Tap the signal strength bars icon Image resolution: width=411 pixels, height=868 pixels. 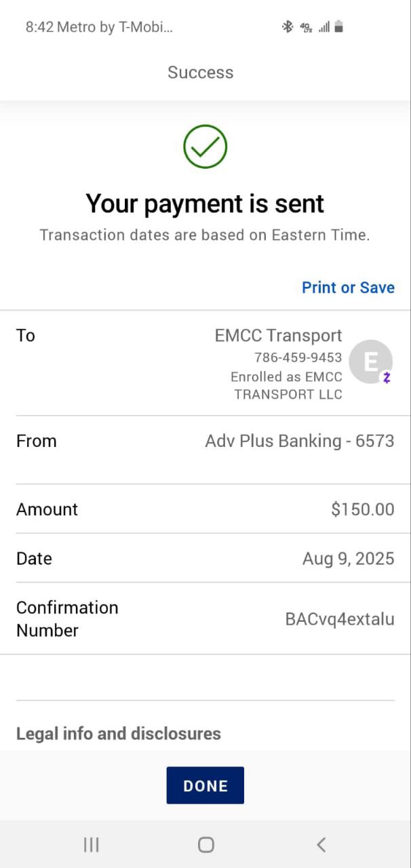tap(324, 27)
